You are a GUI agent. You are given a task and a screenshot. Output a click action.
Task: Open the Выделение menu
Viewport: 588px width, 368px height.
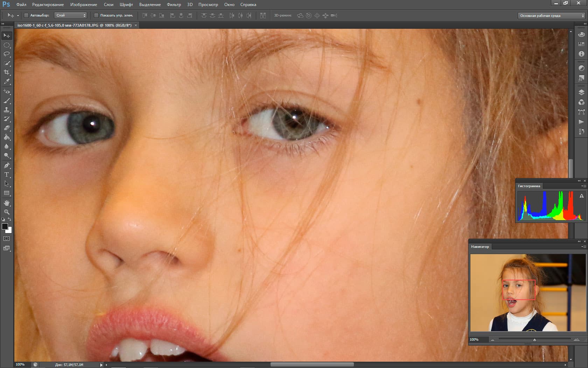point(150,5)
